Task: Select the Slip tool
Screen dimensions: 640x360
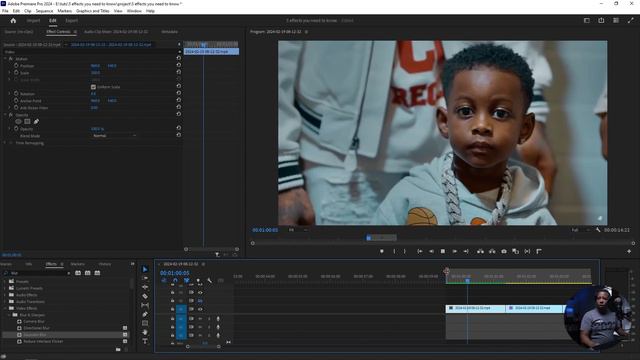Action: pos(145,305)
